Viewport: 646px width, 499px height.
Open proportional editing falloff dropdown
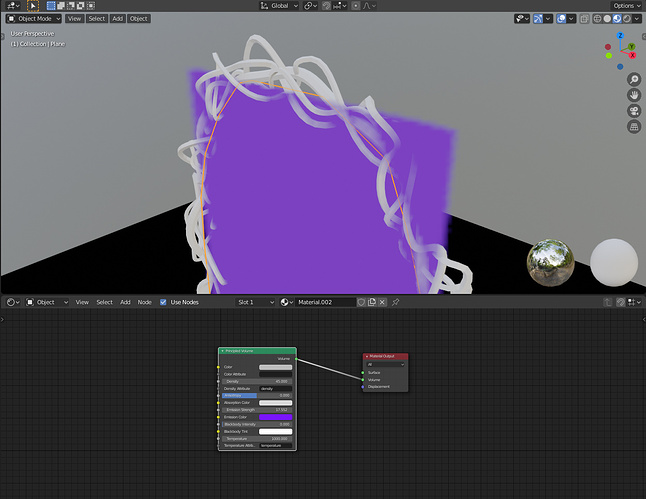(x=369, y=6)
